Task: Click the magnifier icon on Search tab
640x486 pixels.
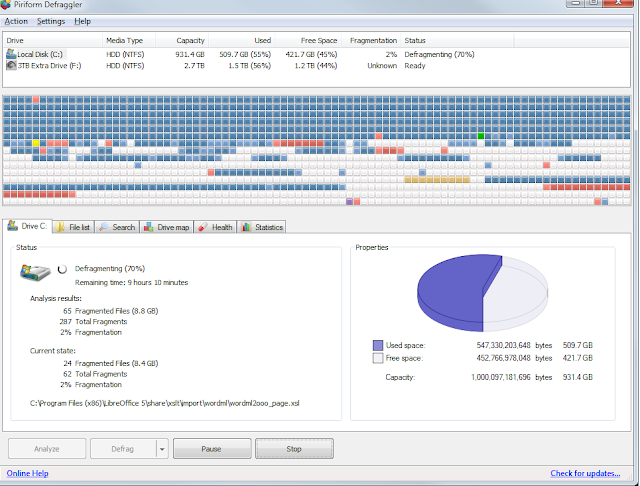Action: point(104,227)
